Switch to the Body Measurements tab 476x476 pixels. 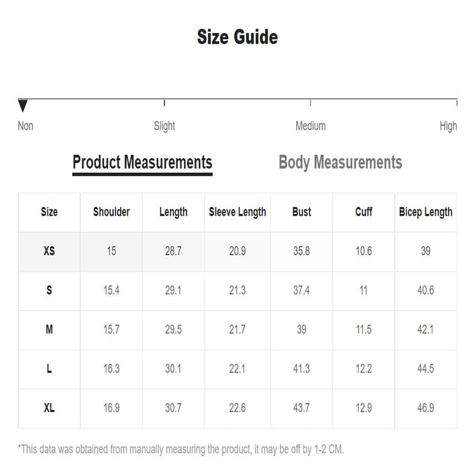[340, 162]
